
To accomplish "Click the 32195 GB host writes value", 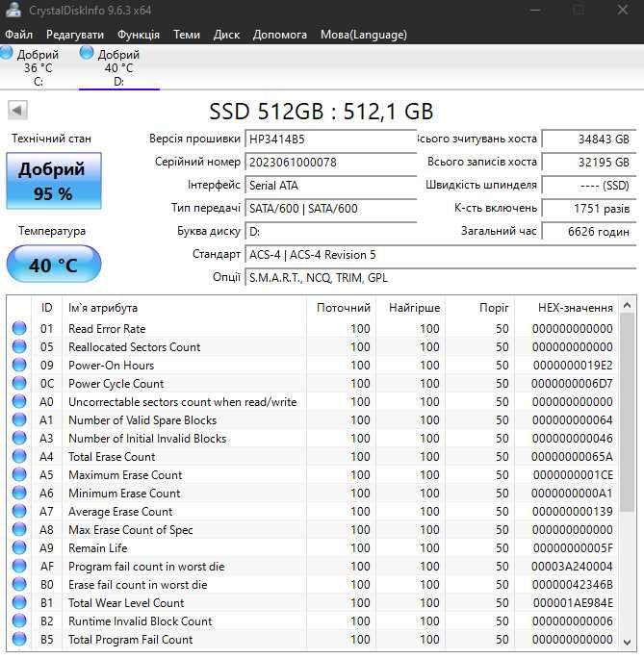I will (589, 163).
